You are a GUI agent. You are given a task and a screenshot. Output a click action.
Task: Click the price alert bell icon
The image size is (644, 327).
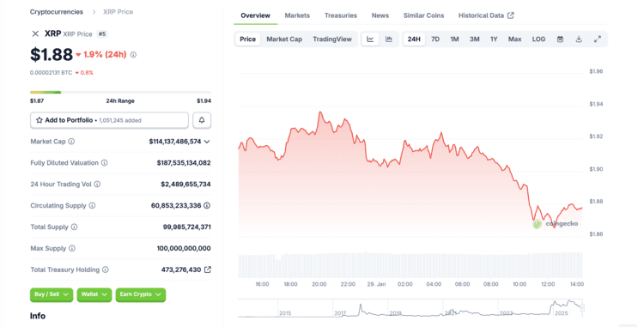point(202,120)
